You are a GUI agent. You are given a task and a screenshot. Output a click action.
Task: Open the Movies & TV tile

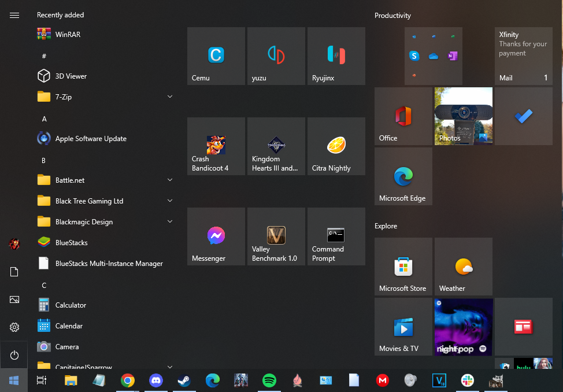(403, 327)
